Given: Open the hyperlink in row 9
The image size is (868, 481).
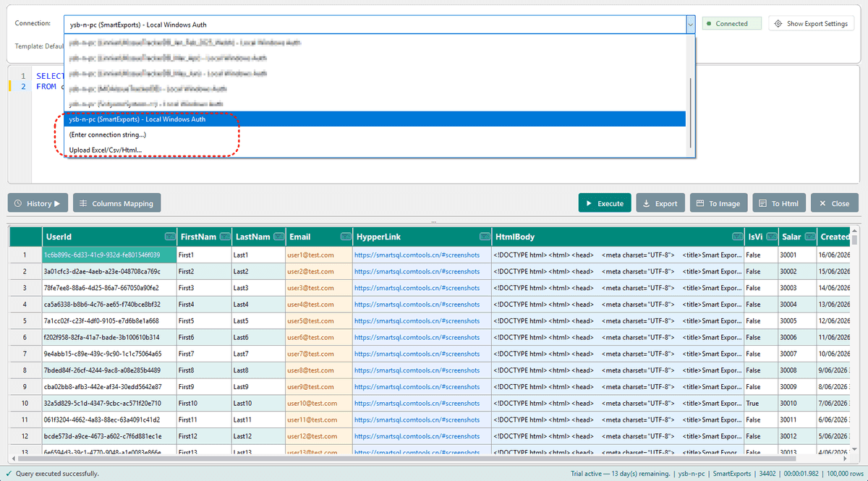Looking at the screenshot, I should point(417,386).
